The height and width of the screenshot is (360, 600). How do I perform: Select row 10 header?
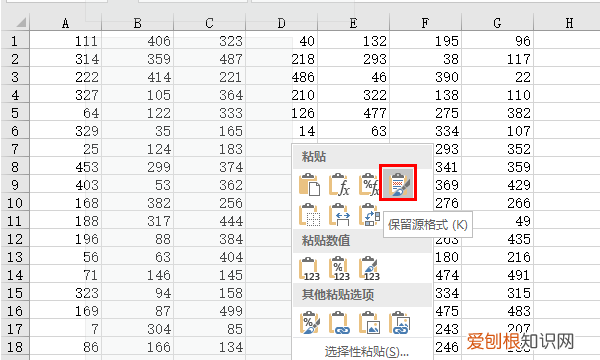tap(15, 203)
